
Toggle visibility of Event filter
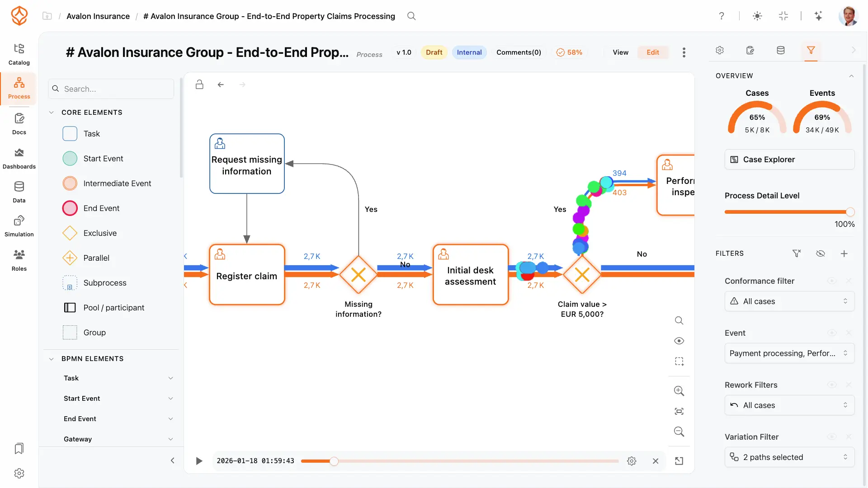(x=832, y=333)
